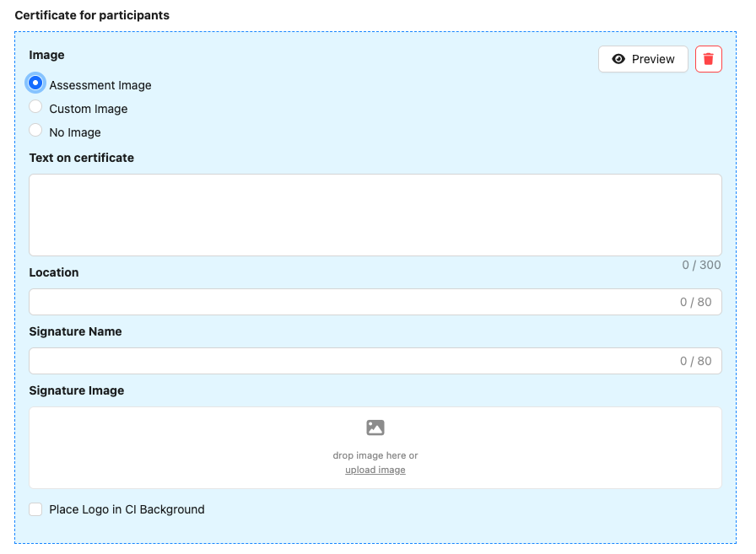Click the red trash delete icon
This screenshot has width=756, height=554.
tap(708, 59)
